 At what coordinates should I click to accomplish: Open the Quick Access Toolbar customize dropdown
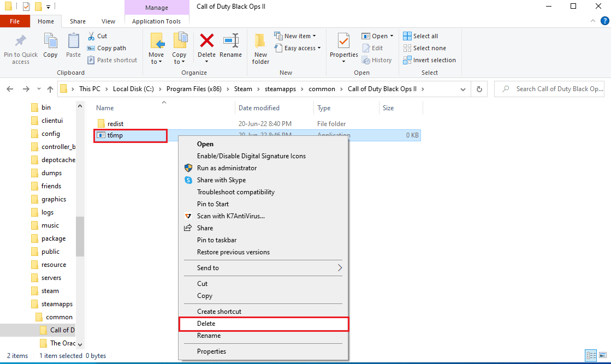48,7
